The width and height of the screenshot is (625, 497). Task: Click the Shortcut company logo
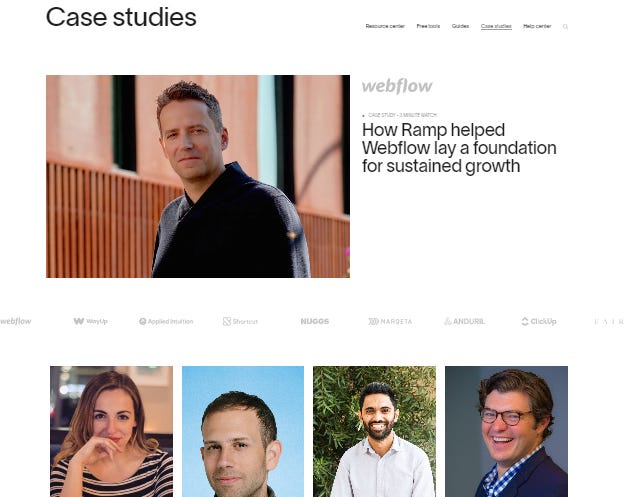pyautogui.click(x=240, y=321)
